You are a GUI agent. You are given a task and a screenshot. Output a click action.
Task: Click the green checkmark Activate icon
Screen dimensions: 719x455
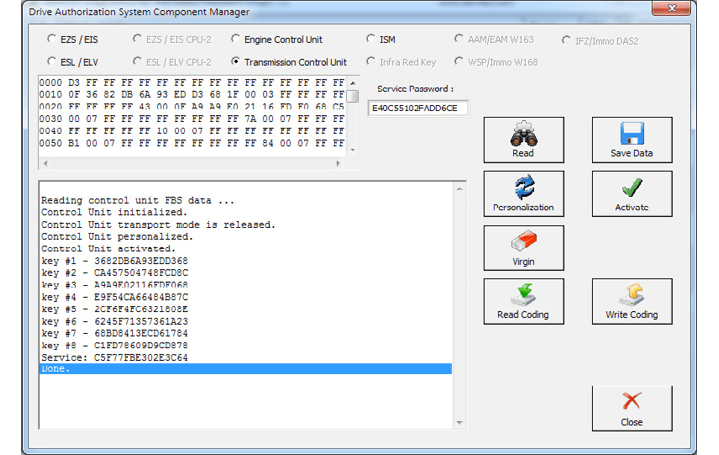(631, 188)
